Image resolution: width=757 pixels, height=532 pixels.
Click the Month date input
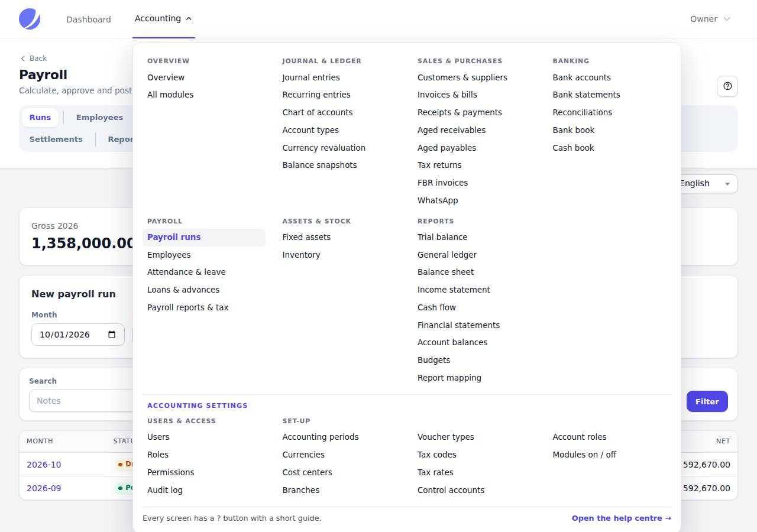click(x=78, y=335)
